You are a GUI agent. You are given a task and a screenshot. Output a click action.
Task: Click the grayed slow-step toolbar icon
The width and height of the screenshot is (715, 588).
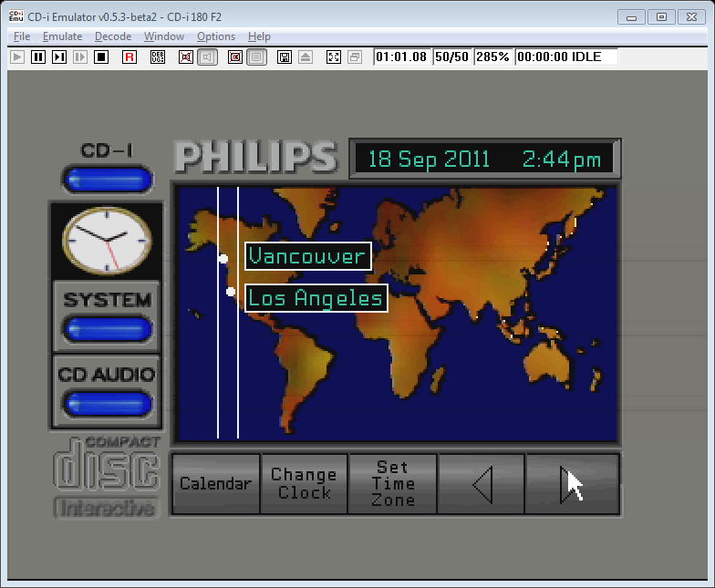80,57
